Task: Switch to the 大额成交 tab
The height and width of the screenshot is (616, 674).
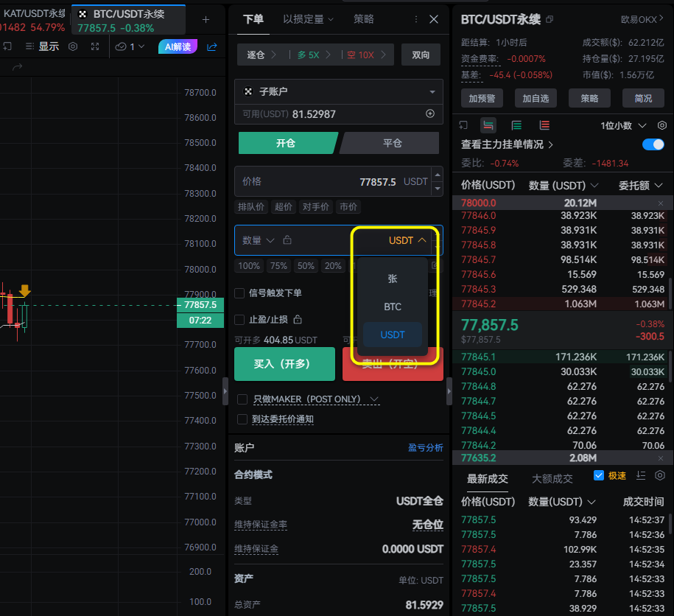Action: click(x=554, y=478)
